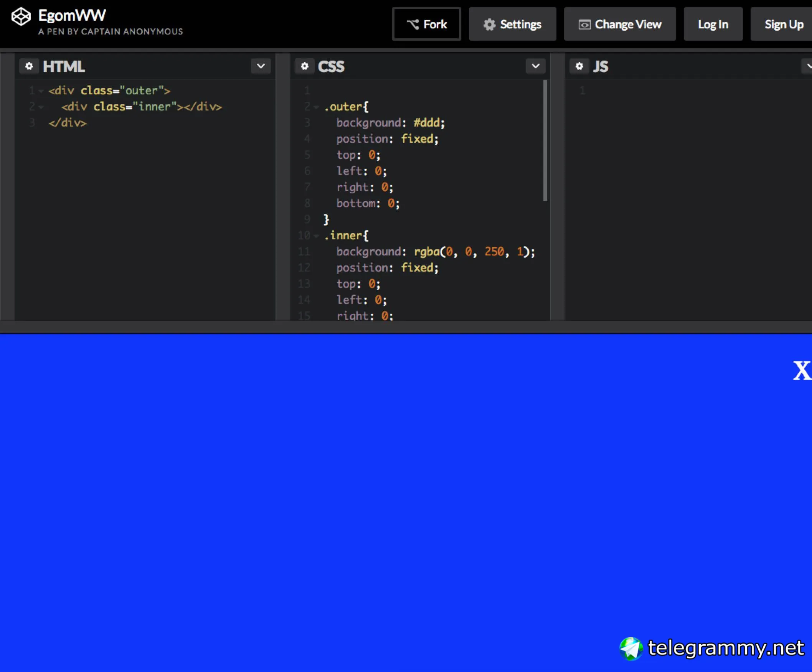Expand the CSS panel dropdown chevron
The height and width of the screenshot is (672, 812).
(535, 66)
